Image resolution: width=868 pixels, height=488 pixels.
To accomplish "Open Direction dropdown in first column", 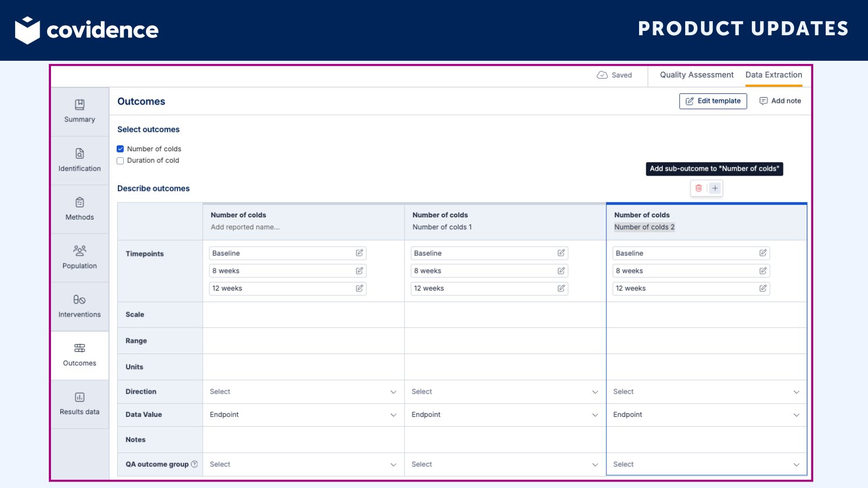I will (x=303, y=391).
